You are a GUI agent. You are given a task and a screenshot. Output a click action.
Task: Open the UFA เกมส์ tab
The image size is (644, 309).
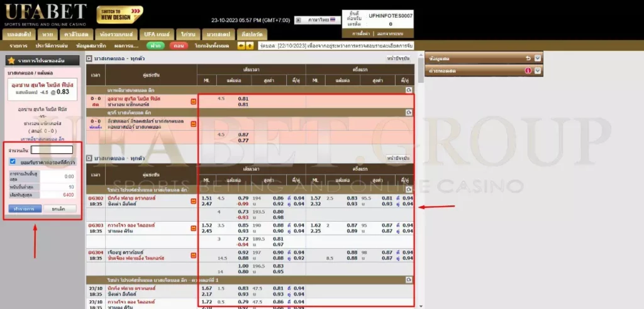[157, 32]
